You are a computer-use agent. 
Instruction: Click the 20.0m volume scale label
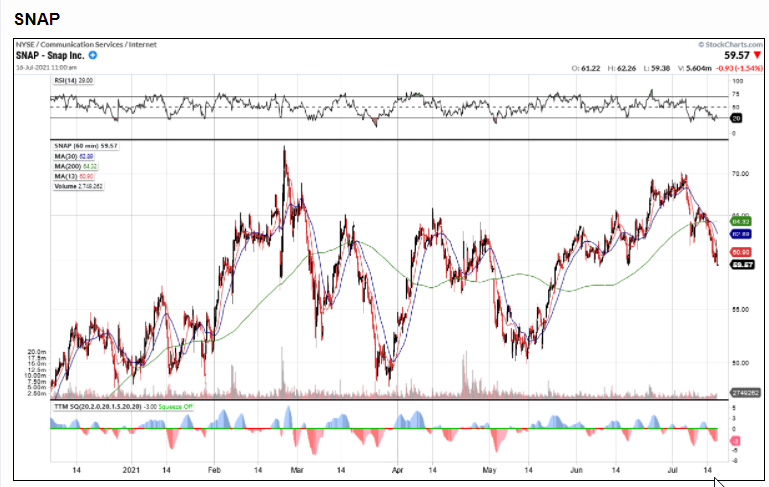coord(37,352)
